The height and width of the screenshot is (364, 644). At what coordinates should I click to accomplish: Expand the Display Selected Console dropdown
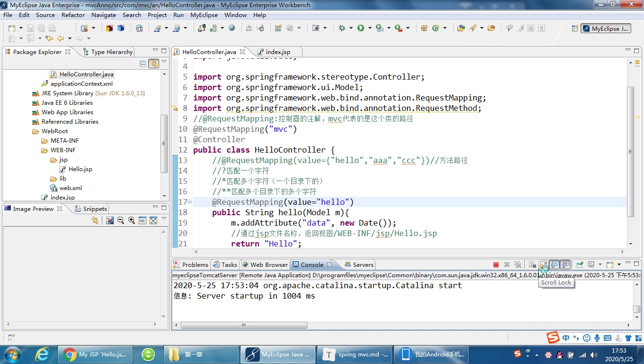click(600, 264)
